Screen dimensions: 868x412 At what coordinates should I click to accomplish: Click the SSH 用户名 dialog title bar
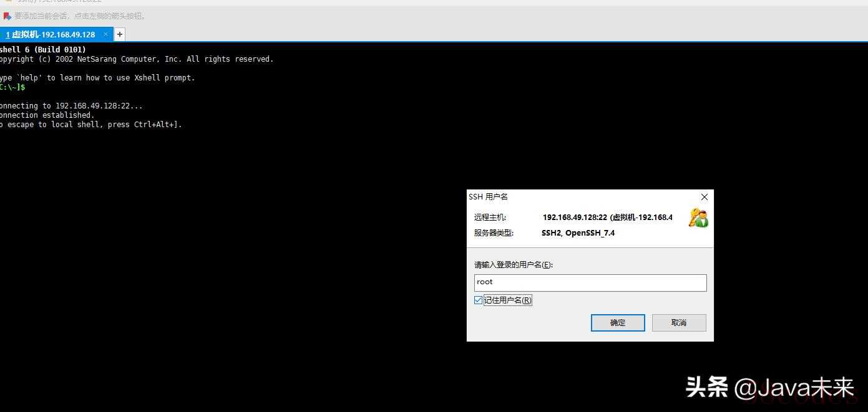(574, 197)
